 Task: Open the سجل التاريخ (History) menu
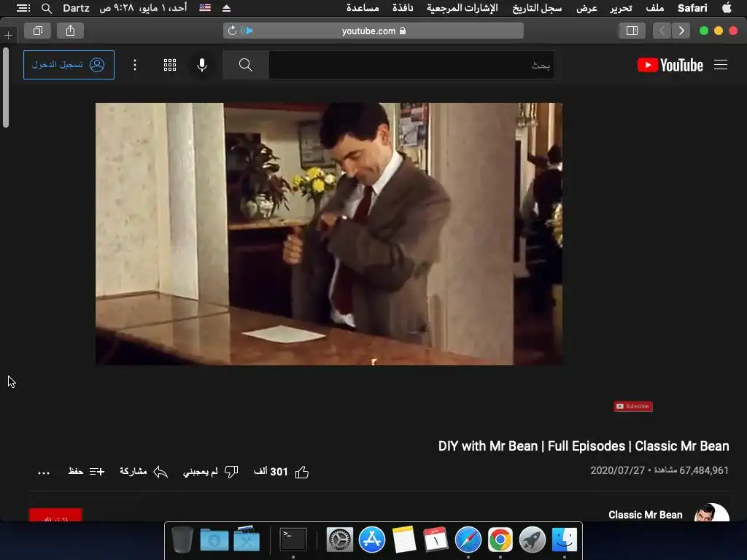point(537,7)
